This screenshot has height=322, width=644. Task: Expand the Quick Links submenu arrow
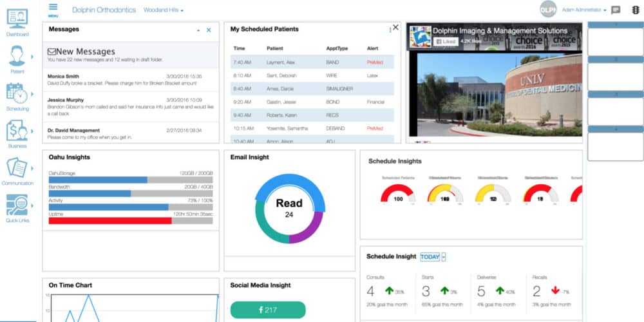click(32, 206)
